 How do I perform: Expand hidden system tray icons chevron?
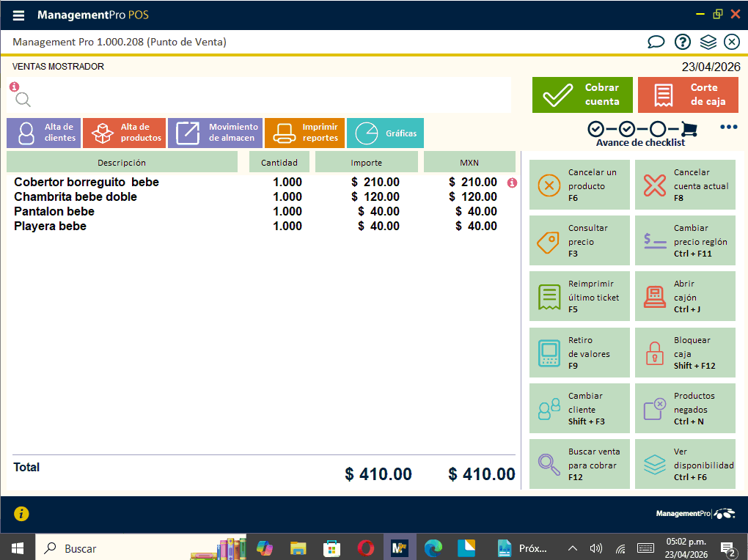pyautogui.click(x=573, y=548)
